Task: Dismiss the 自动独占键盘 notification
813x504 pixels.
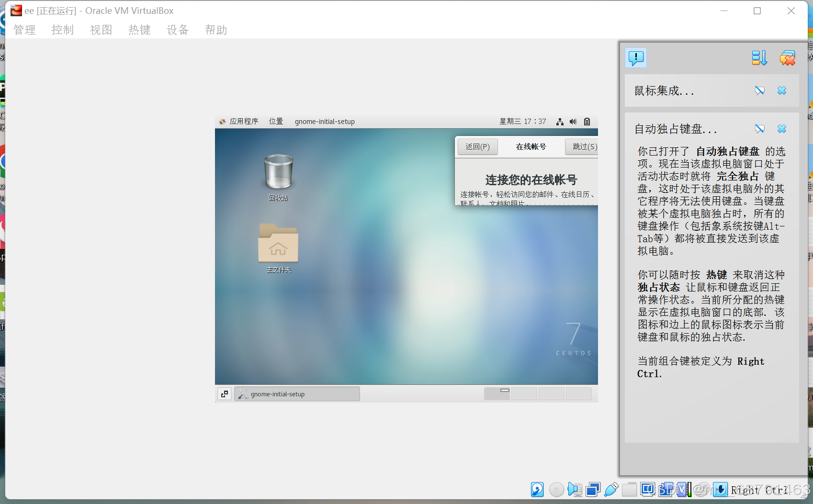Action: point(782,129)
